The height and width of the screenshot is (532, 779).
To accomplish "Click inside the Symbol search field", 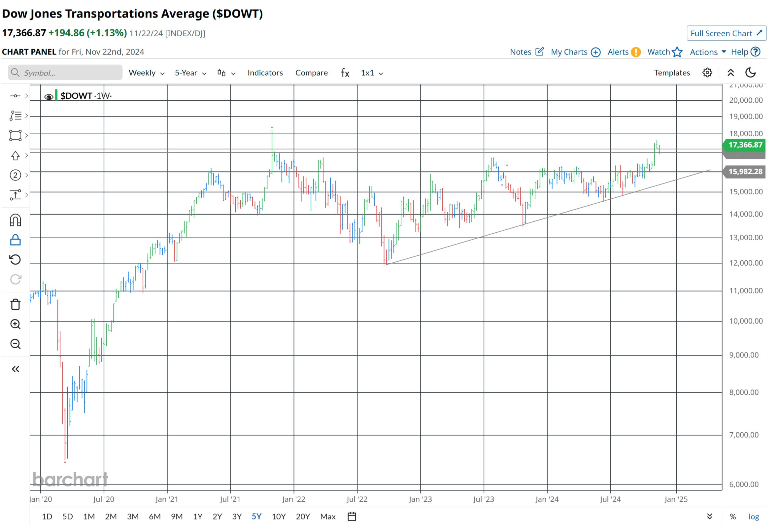I will [x=65, y=72].
